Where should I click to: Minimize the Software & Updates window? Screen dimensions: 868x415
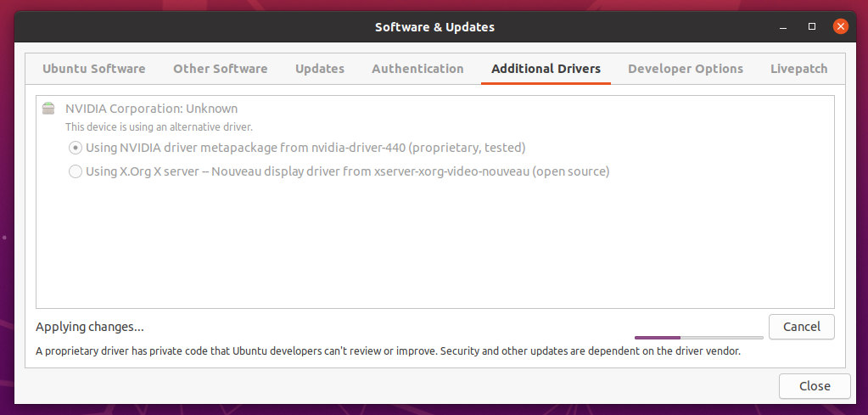pyautogui.click(x=783, y=26)
